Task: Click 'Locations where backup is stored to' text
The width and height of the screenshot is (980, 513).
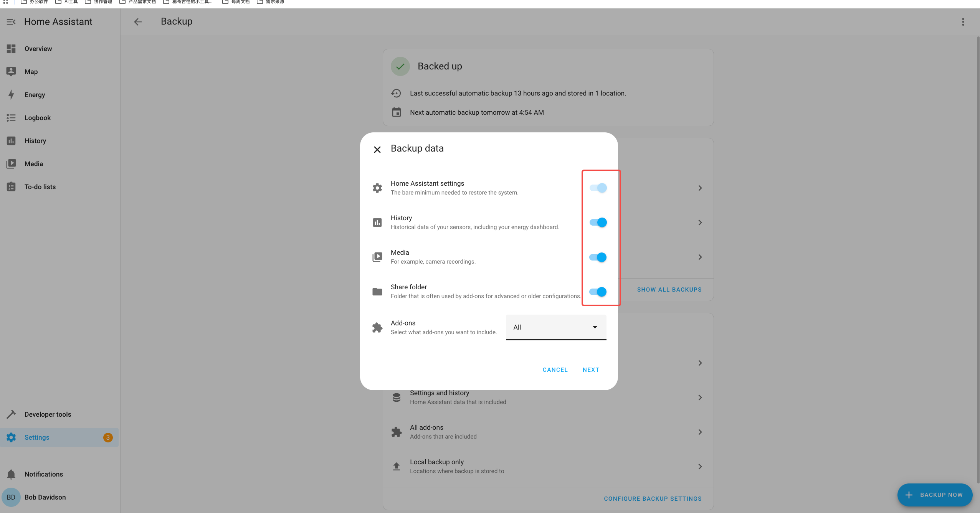Action: tap(457, 471)
